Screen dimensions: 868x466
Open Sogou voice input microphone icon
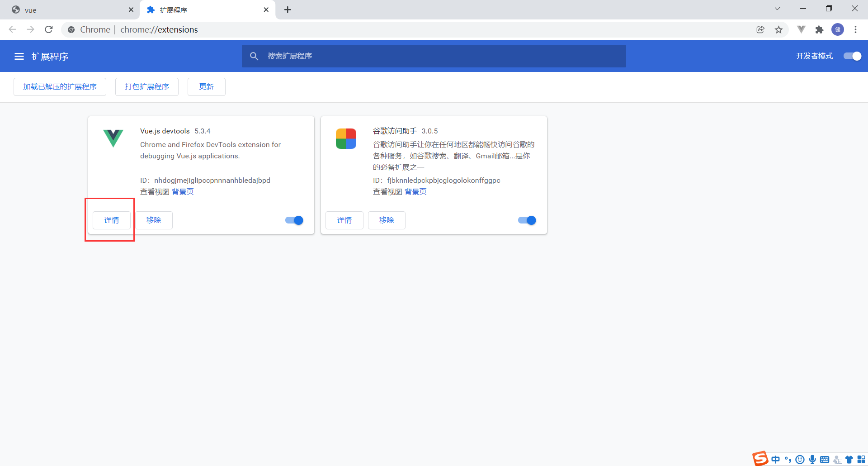tap(812, 459)
